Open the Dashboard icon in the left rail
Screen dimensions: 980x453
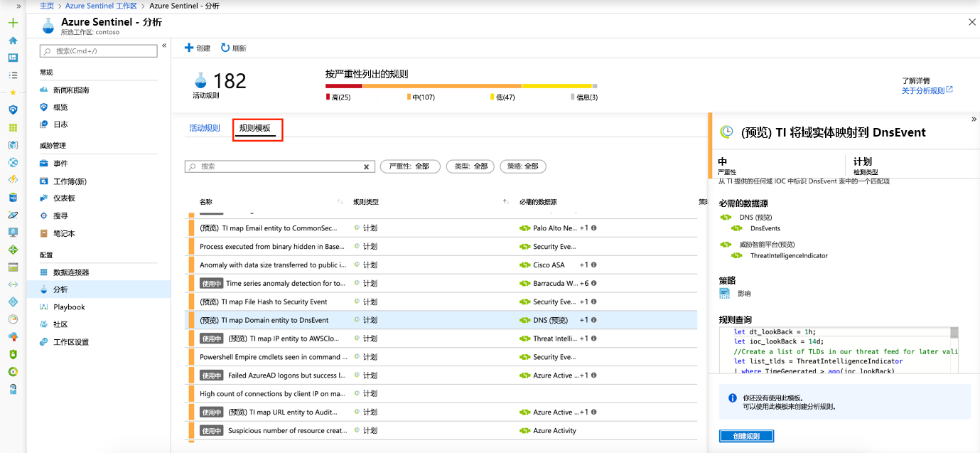(13, 58)
